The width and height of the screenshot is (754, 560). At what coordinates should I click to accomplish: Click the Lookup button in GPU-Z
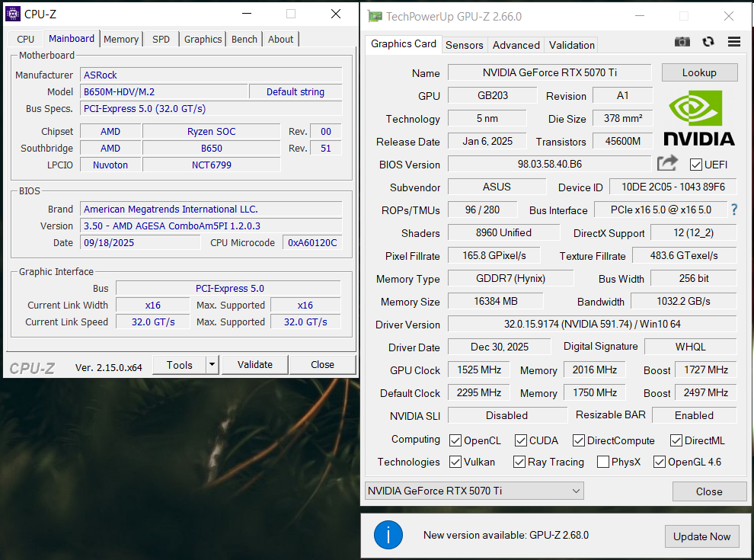(x=699, y=72)
